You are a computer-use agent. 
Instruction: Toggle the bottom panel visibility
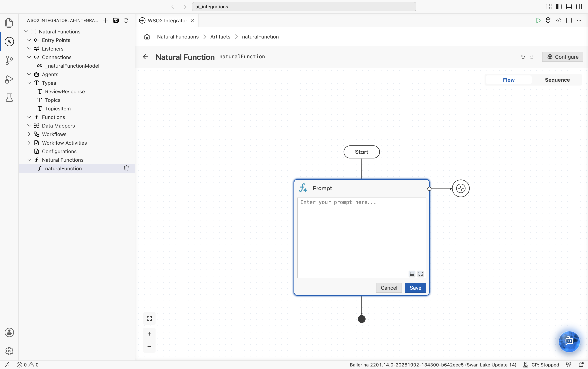[x=569, y=7]
